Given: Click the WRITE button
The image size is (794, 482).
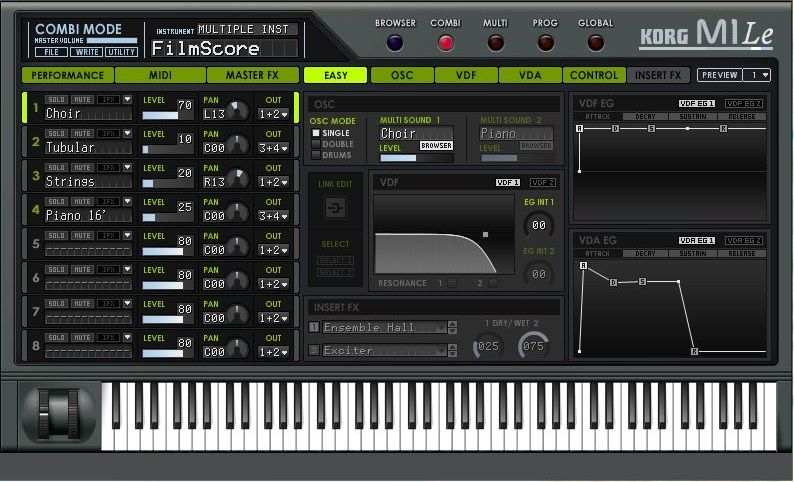Looking at the screenshot, I should click(87, 52).
